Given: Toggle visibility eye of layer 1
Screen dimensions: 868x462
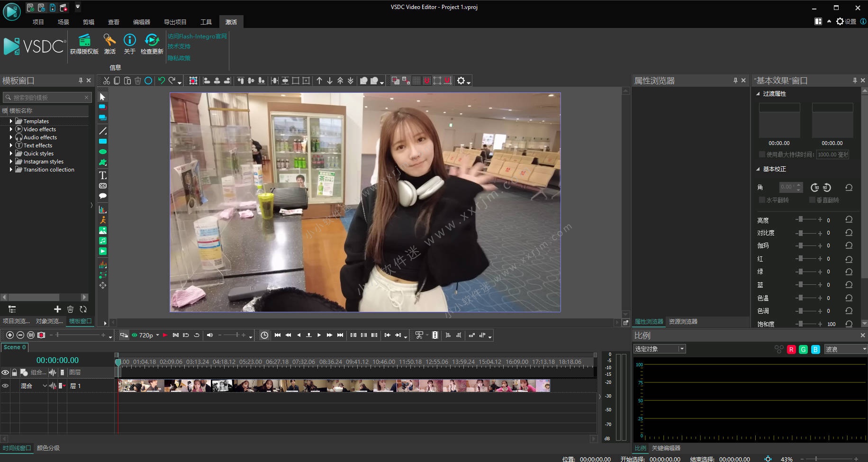Looking at the screenshot, I should click(5, 386).
